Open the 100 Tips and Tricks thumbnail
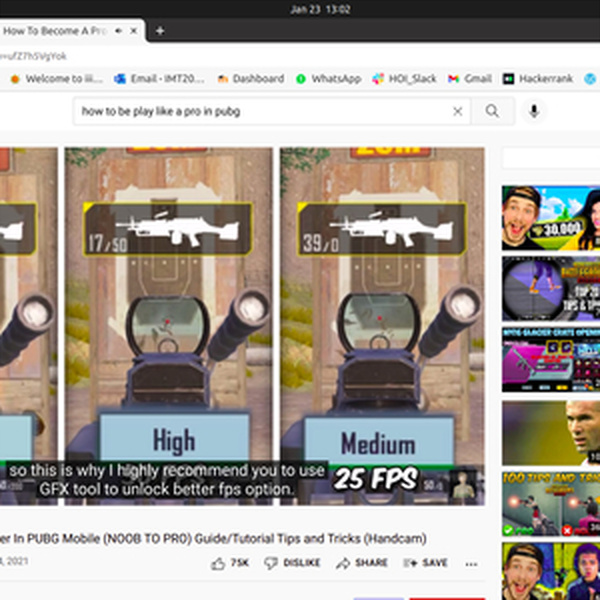Viewport: 600px width, 600px height. [x=551, y=504]
